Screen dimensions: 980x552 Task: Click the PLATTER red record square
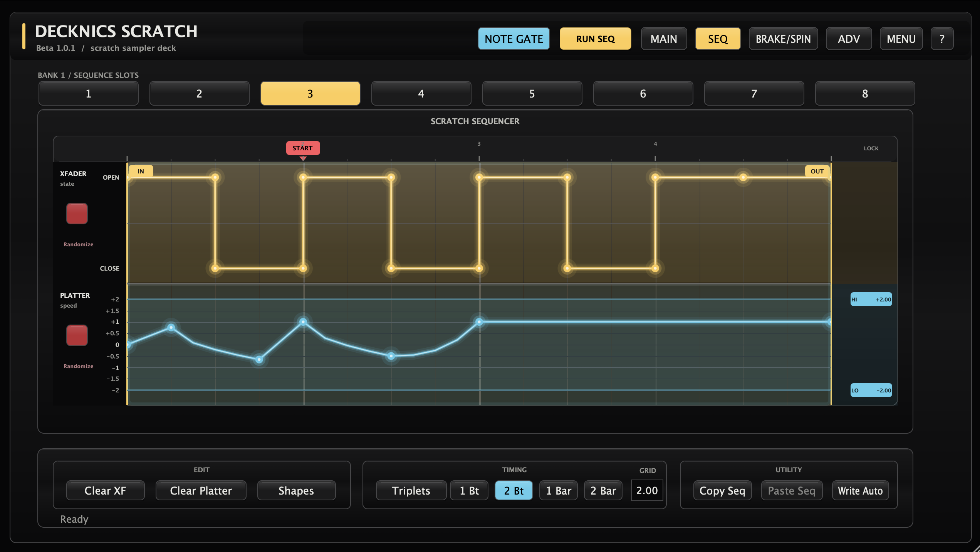click(77, 335)
